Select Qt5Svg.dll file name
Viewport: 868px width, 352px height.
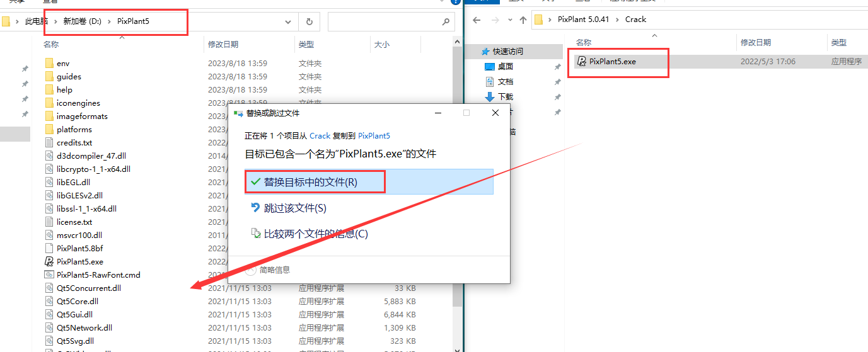[x=75, y=341]
